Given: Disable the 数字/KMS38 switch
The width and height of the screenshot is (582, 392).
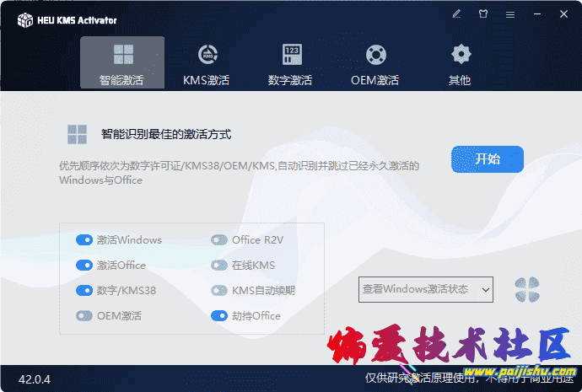Looking at the screenshot, I should click(x=84, y=290).
